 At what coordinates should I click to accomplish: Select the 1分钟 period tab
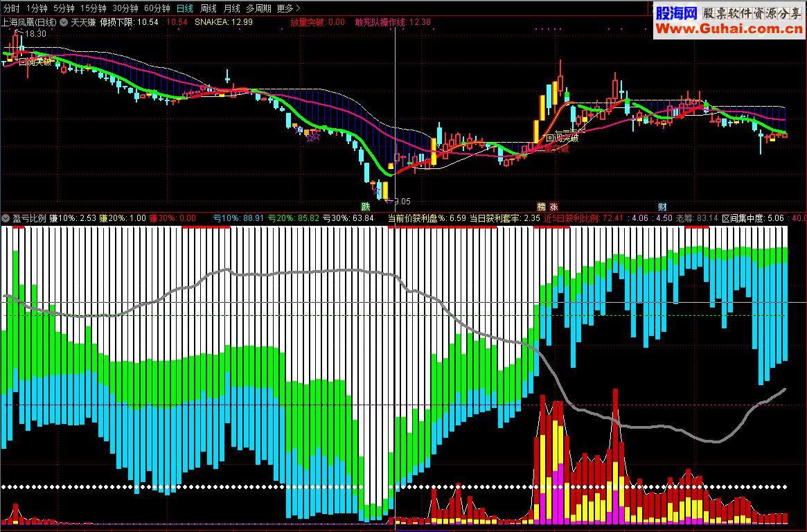coord(37,8)
